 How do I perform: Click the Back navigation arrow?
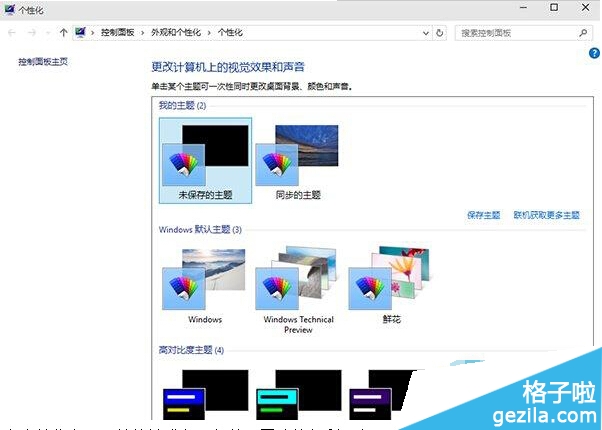(12, 33)
